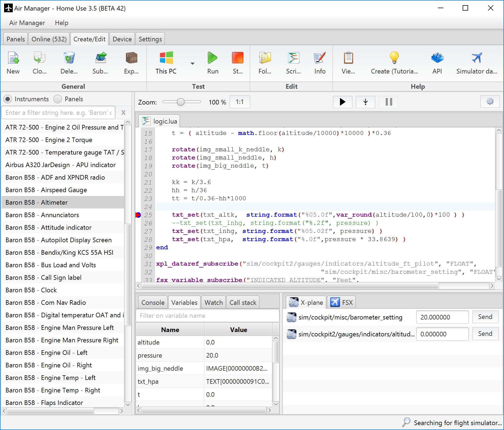This screenshot has height=430, width=504.
Task: Click the variable name filter field
Action: [207, 316]
